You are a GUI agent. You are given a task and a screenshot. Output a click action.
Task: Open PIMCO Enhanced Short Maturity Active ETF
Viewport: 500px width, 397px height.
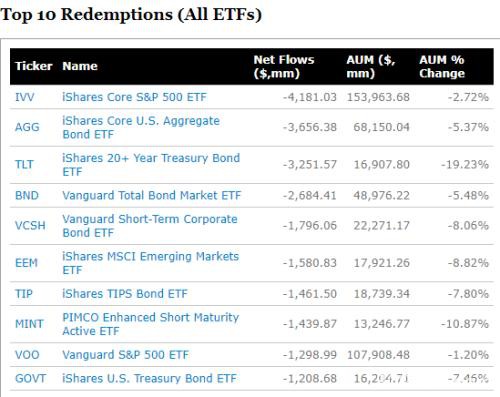(151, 324)
